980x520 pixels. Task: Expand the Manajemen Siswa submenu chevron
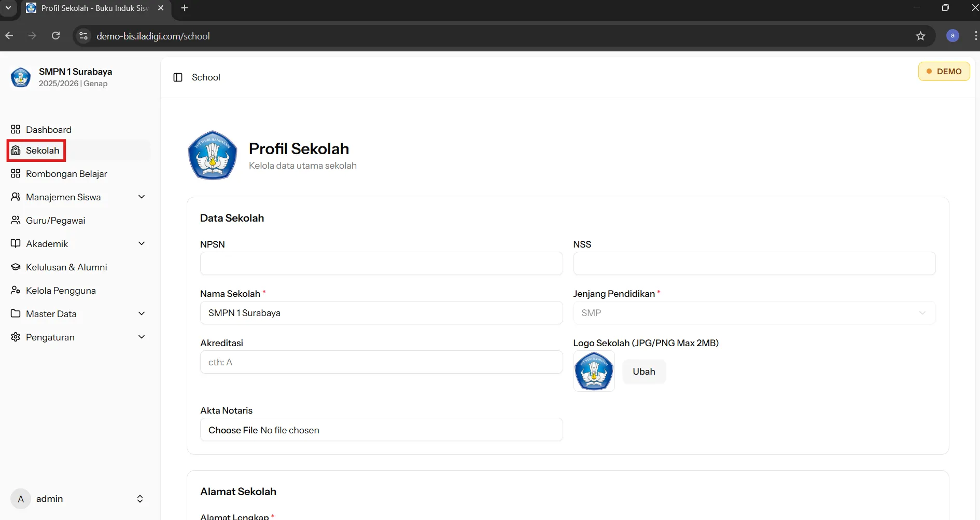[142, 197]
